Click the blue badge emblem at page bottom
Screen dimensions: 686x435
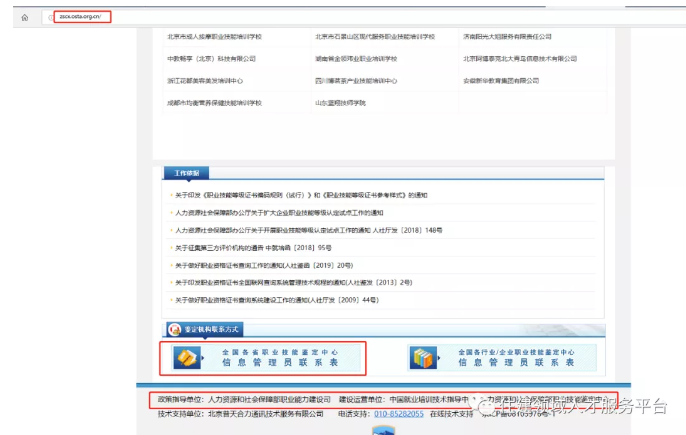coord(383,430)
